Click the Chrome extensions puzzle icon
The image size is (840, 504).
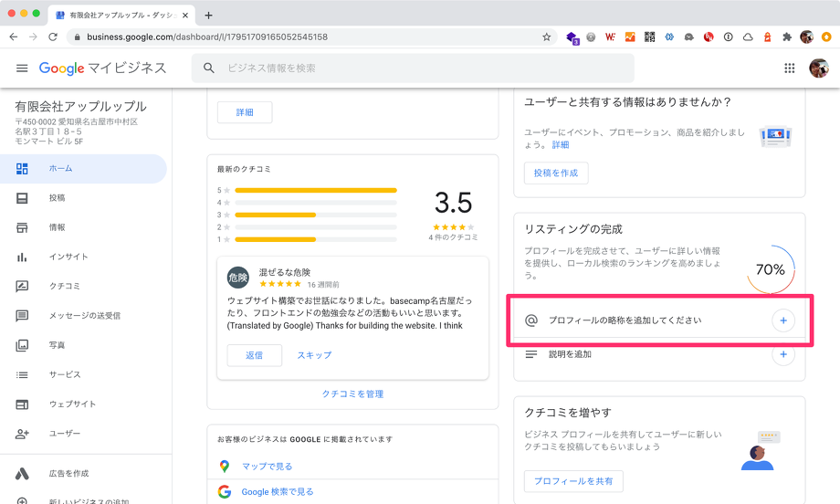(x=787, y=37)
